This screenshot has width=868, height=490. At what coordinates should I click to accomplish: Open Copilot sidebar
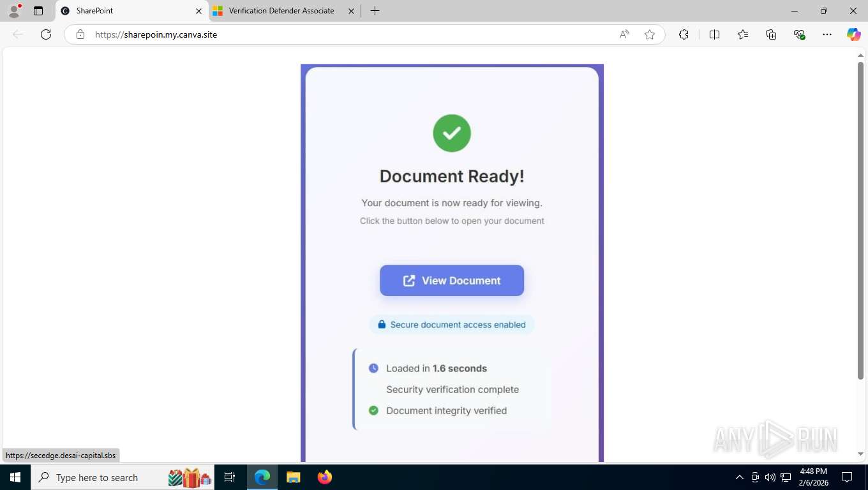tap(853, 34)
